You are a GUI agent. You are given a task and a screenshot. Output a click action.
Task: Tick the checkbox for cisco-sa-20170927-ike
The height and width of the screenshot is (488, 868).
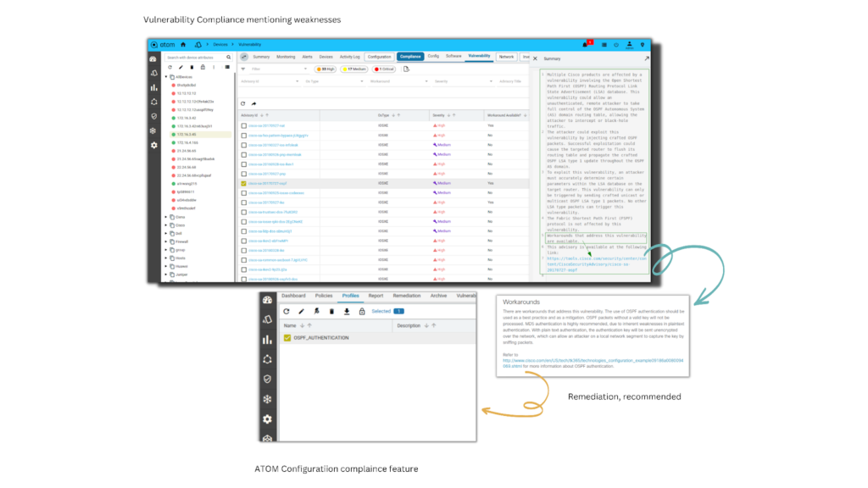pos(243,202)
